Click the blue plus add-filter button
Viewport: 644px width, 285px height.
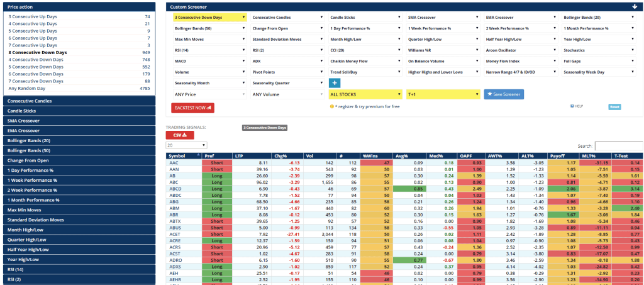click(x=335, y=83)
